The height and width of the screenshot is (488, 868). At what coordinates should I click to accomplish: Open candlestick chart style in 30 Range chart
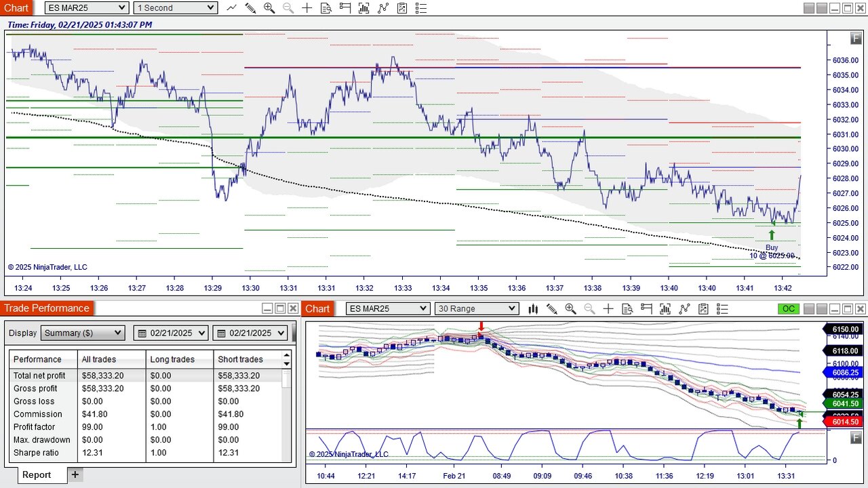[533, 309]
